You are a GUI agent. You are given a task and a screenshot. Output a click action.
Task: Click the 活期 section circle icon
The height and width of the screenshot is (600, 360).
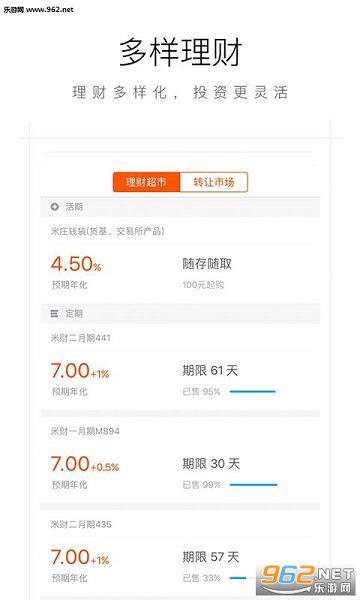pyautogui.click(x=55, y=207)
